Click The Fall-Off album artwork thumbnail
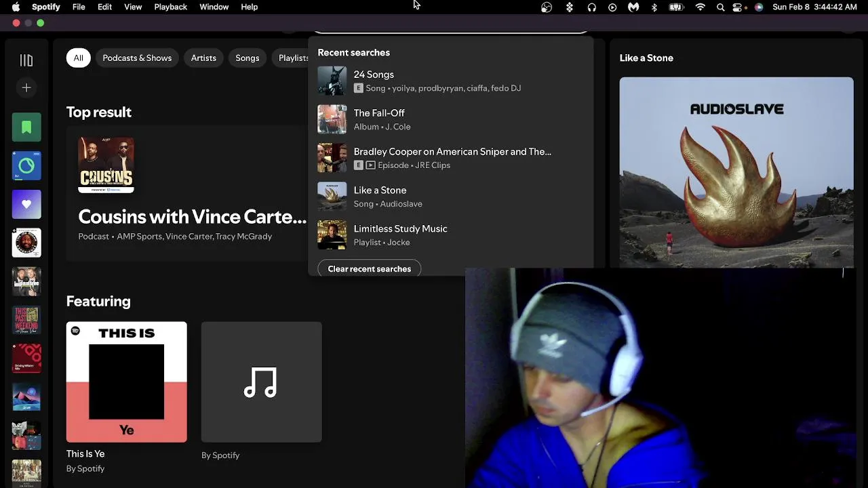Image resolution: width=868 pixels, height=488 pixels. [x=332, y=119]
